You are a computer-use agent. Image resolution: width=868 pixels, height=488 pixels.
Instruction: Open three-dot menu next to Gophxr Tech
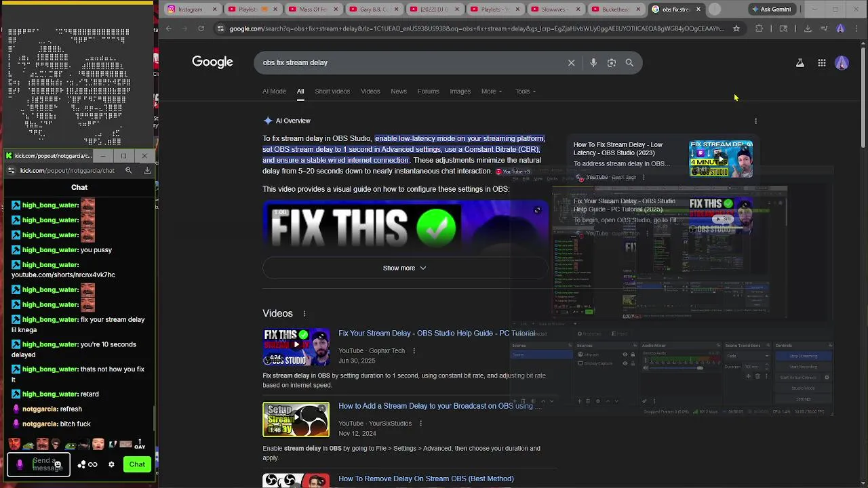(414, 350)
